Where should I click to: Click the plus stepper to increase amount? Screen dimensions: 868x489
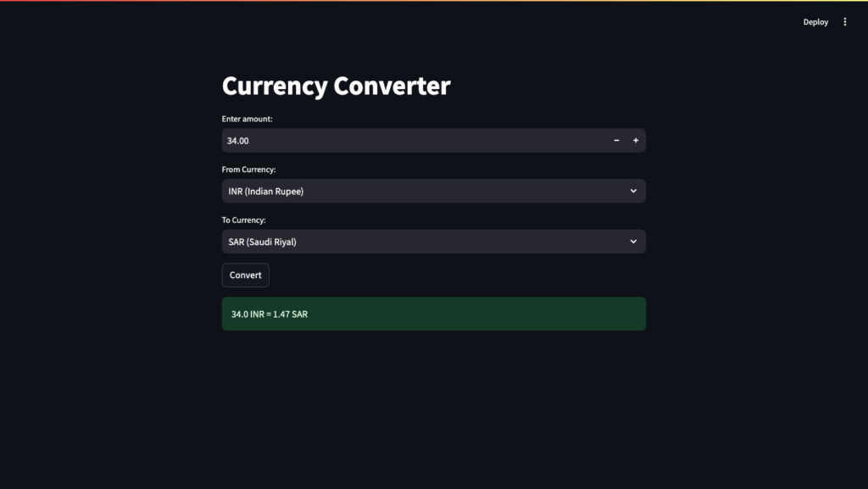[636, 140]
